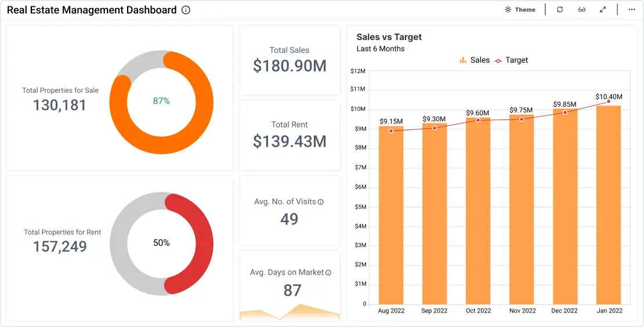Select the Total Sales $180.90M card
Screen dimensions: 644x327
(x=290, y=60)
